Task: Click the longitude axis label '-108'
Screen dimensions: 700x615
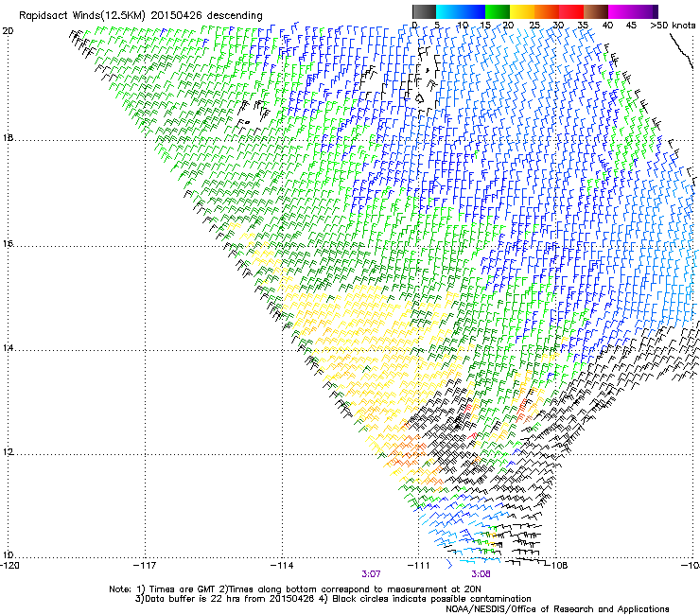Action: (x=557, y=566)
